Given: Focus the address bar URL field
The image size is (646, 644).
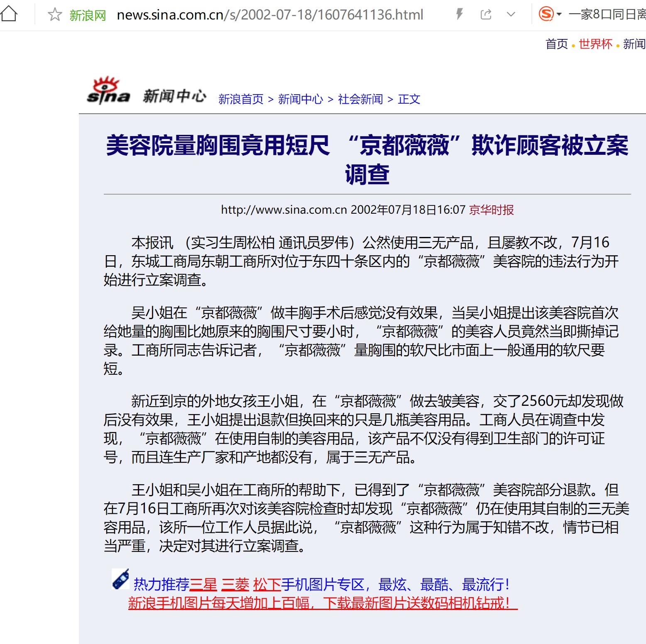Looking at the screenshot, I should tap(270, 15).
